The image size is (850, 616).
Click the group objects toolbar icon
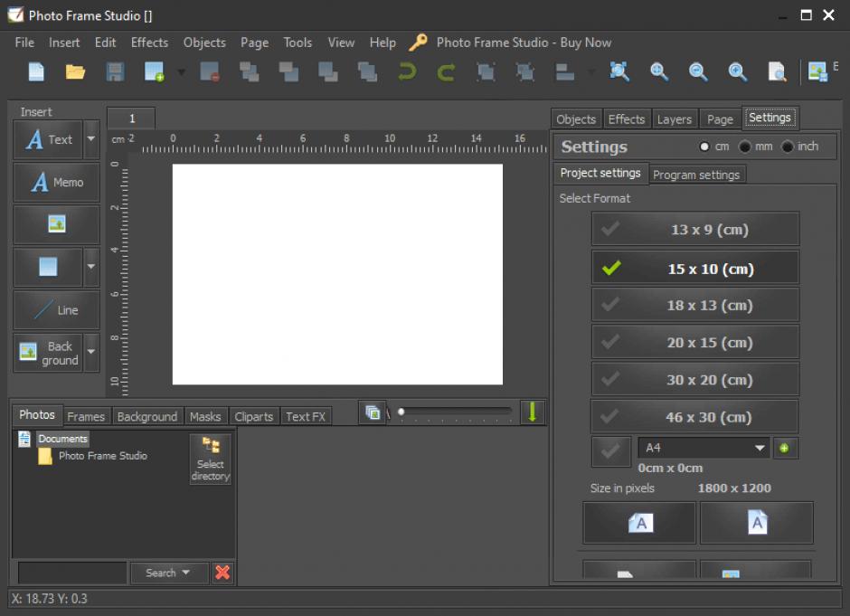click(x=486, y=71)
